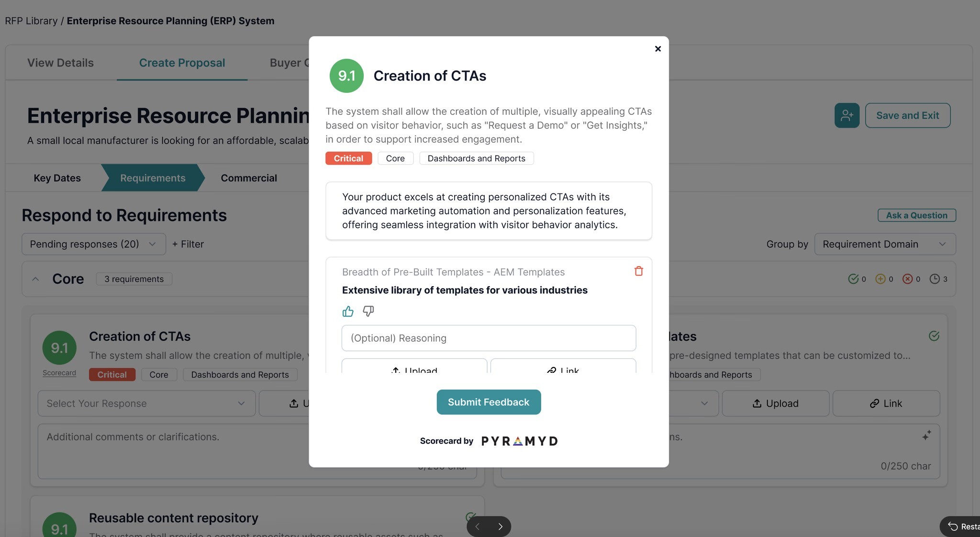Open the Requirement Domain group-by dropdown
The width and height of the screenshot is (980, 537).
(885, 244)
